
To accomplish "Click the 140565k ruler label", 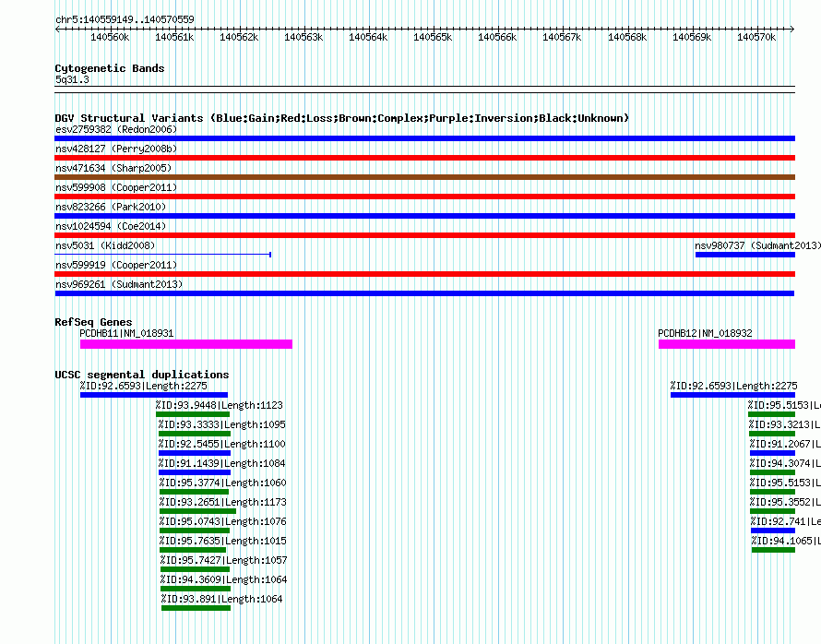I will coord(433,37).
